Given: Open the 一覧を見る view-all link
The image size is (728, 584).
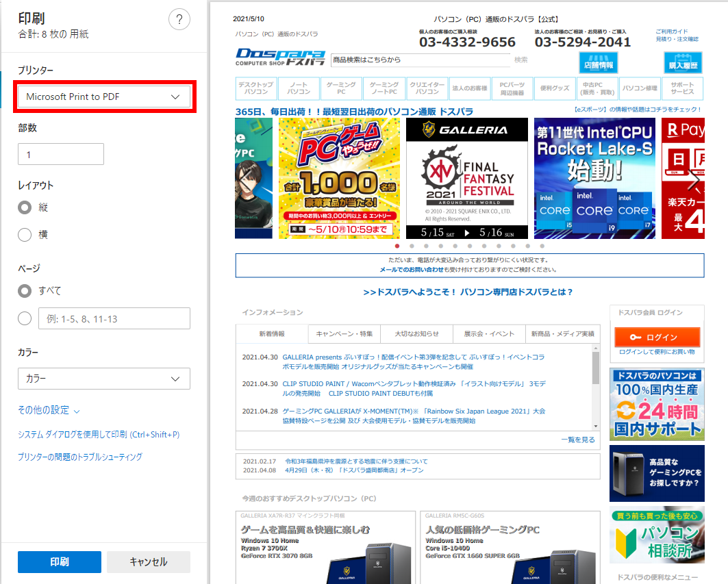Looking at the screenshot, I should point(577,440).
